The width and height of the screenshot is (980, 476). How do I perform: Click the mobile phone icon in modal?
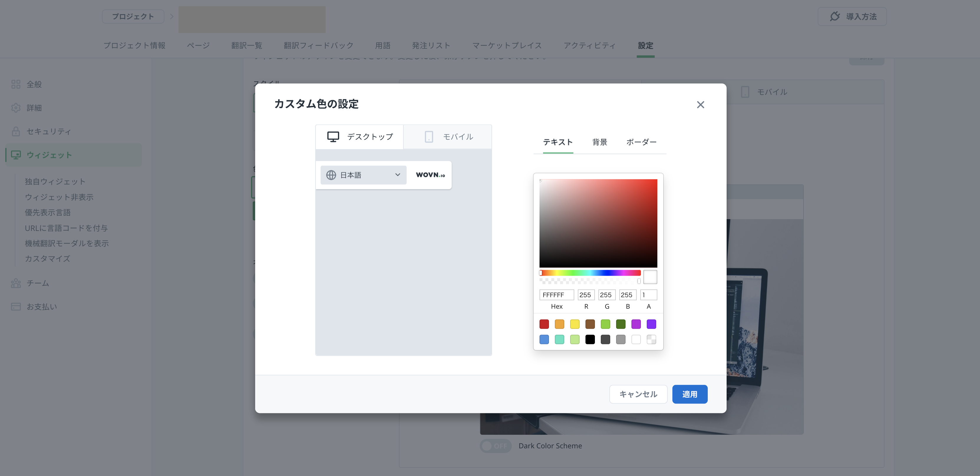coord(429,136)
